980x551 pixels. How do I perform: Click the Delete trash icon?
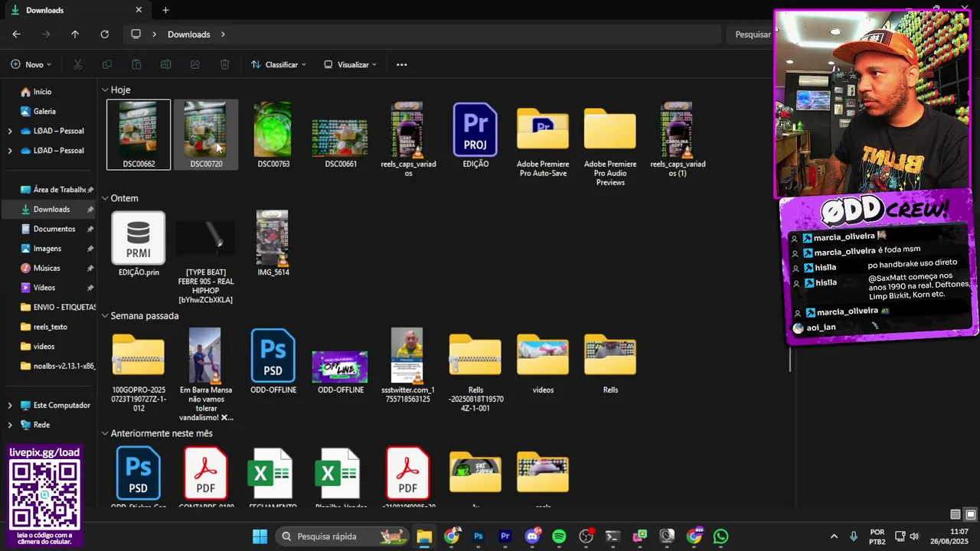pyautogui.click(x=224, y=65)
